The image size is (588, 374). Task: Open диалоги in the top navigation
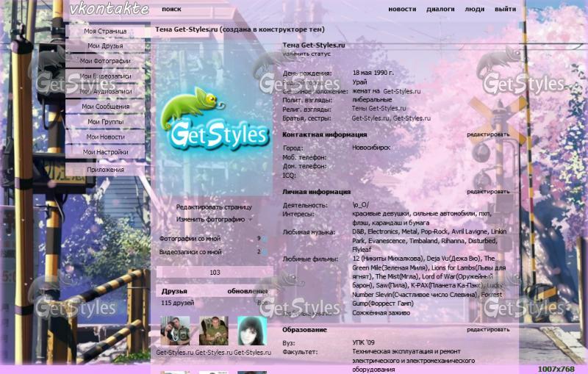[x=440, y=9]
